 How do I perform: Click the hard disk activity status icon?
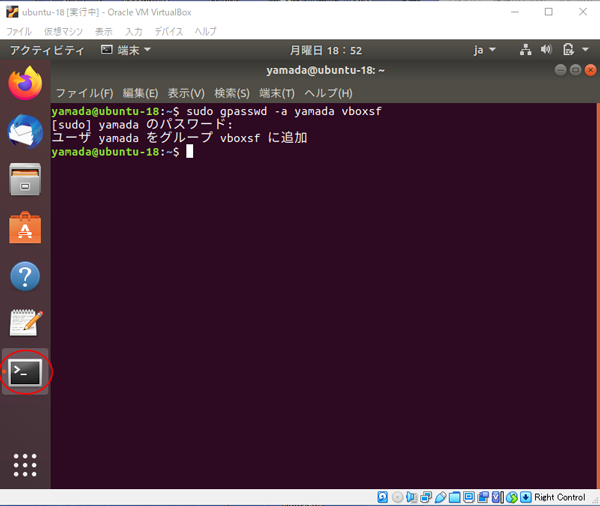382,497
